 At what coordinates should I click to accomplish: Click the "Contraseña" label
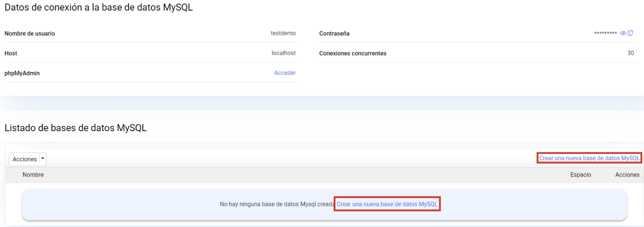pyautogui.click(x=334, y=34)
